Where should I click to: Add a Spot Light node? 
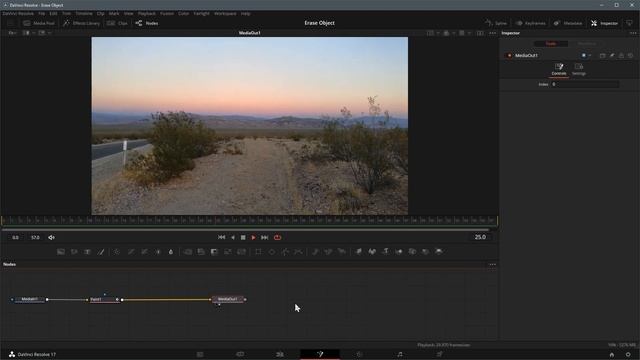point(425,252)
